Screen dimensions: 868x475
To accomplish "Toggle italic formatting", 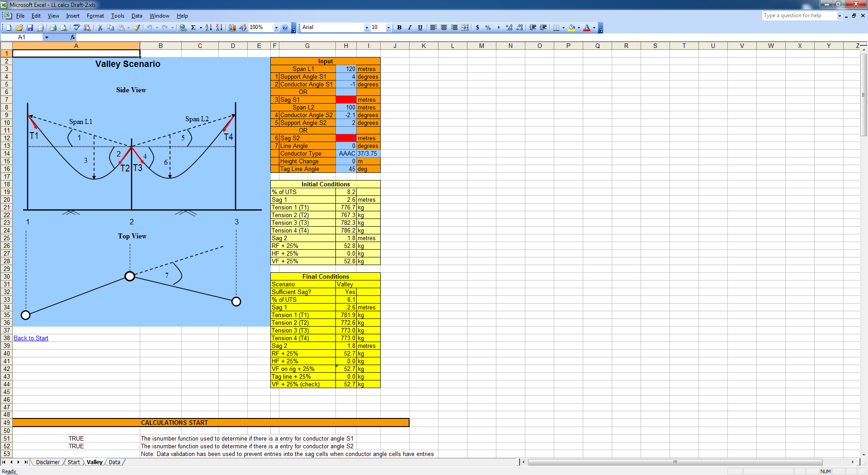I will coord(410,28).
